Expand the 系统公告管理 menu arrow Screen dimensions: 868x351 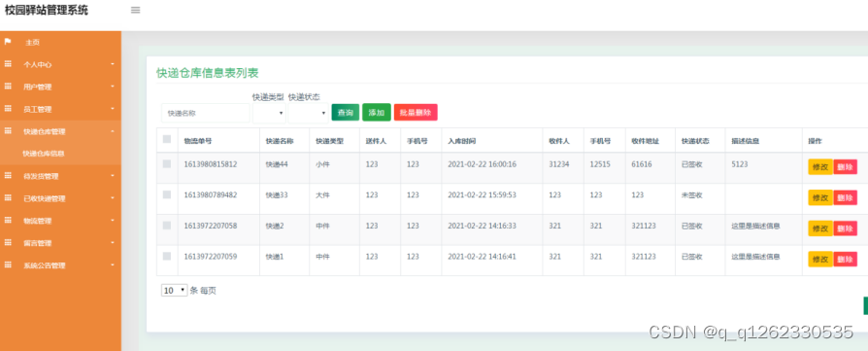coord(113,265)
